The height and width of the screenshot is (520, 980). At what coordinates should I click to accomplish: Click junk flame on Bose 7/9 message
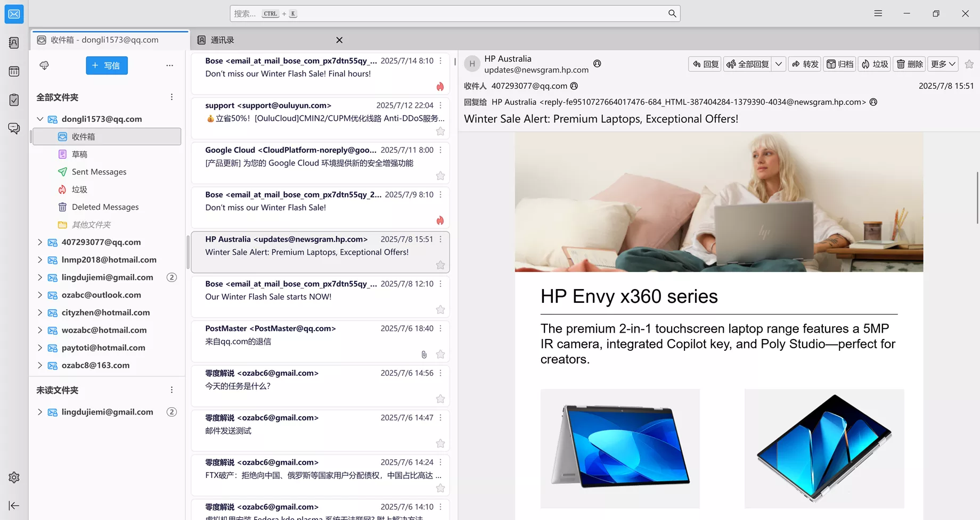coord(440,220)
